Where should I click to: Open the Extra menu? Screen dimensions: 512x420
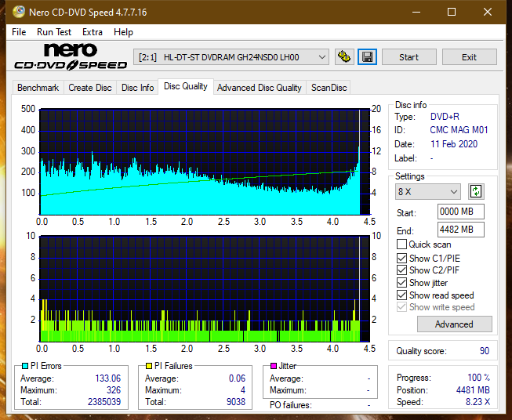[93, 32]
